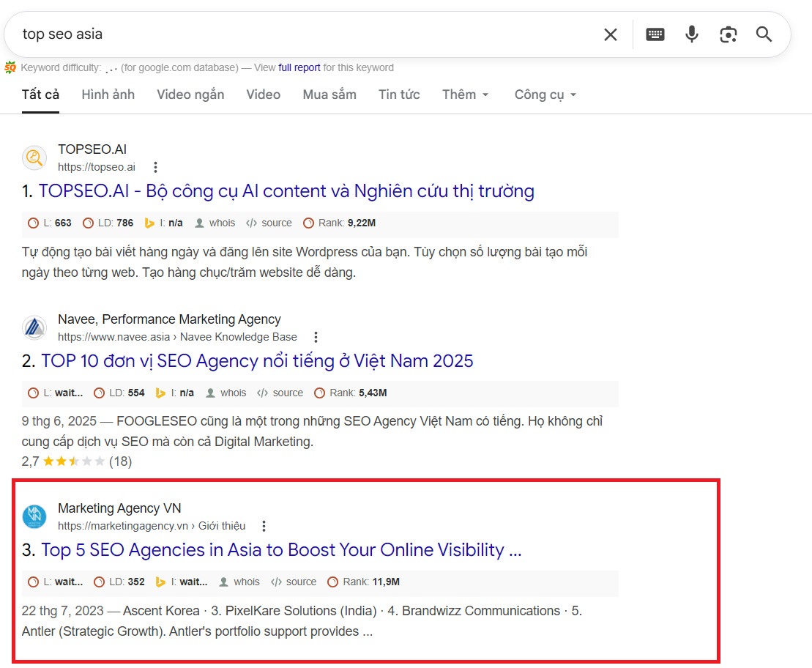This screenshot has height=668, width=812.
Task: Switch to the 'Hình ảnh' tab
Action: (108, 94)
